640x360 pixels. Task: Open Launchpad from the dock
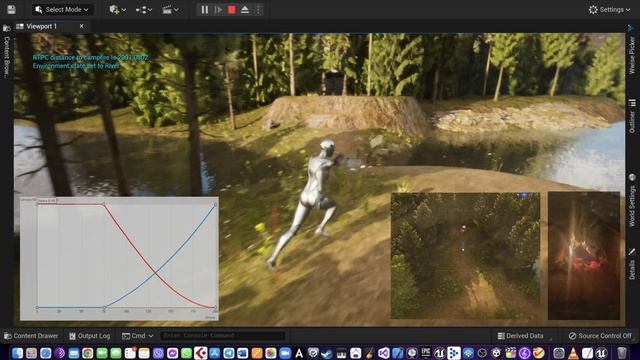[31, 353]
